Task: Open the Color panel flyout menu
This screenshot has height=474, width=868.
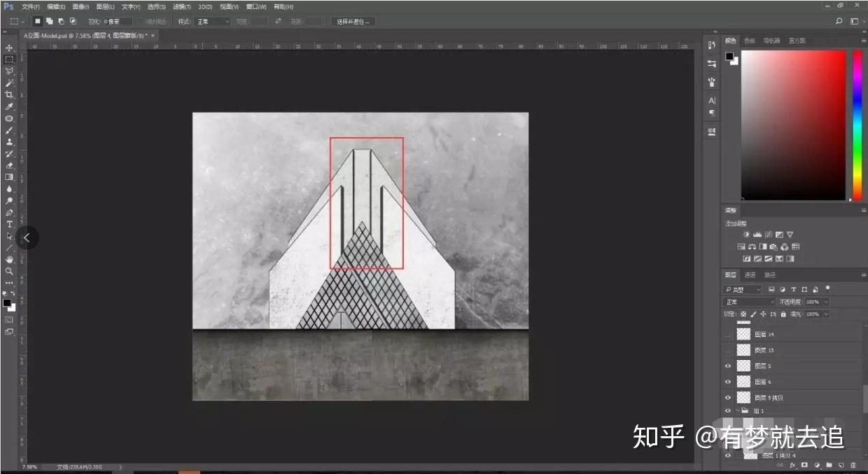Action: [x=863, y=41]
